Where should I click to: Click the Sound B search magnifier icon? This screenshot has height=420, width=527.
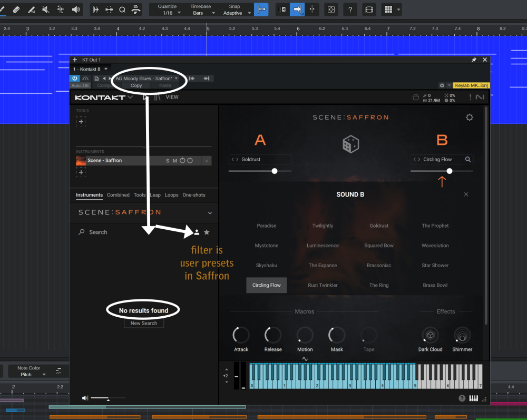(x=467, y=159)
